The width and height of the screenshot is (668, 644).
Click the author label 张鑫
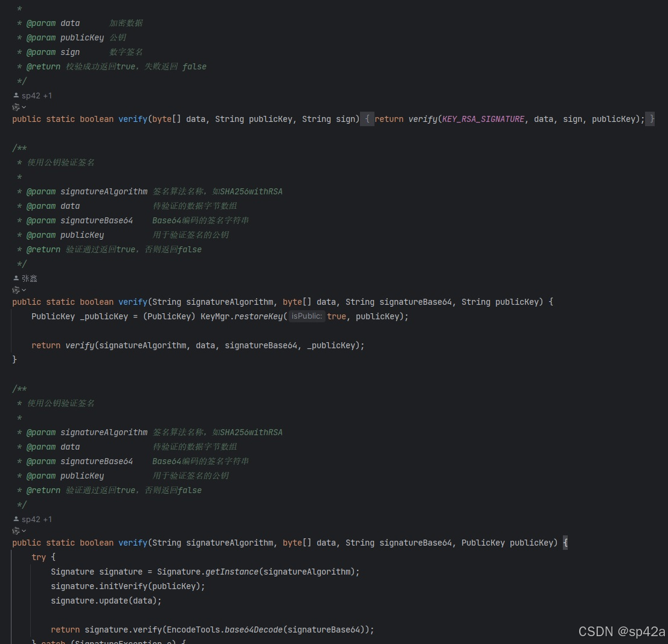[30, 278]
